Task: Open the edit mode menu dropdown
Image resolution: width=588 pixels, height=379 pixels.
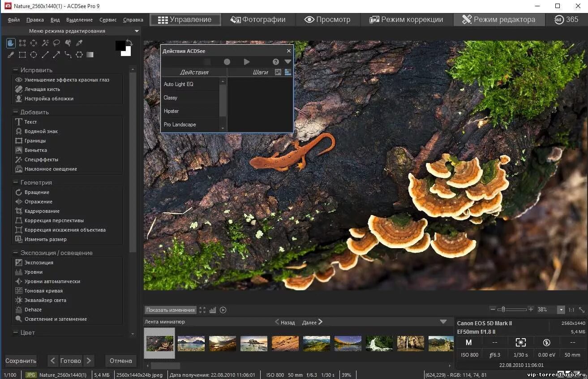Action: pos(137,31)
